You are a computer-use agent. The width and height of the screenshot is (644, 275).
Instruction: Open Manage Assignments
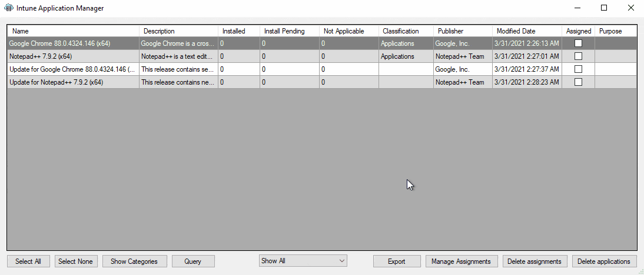pos(462,261)
